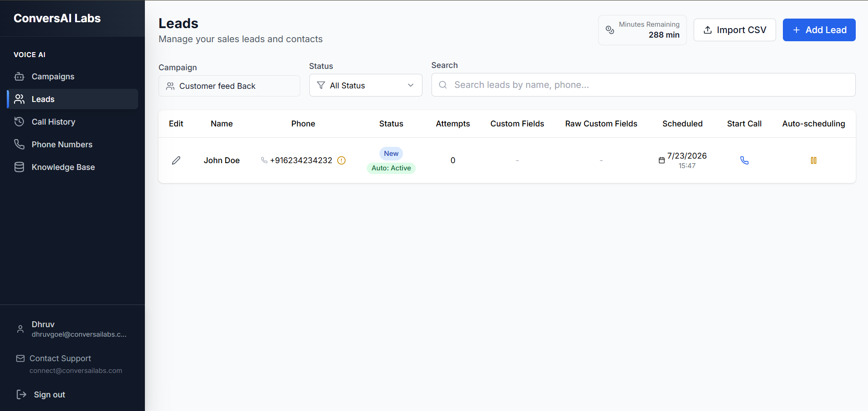Image resolution: width=868 pixels, height=411 pixels.
Task: Start call to John Doe phone icon
Action: click(x=744, y=160)
